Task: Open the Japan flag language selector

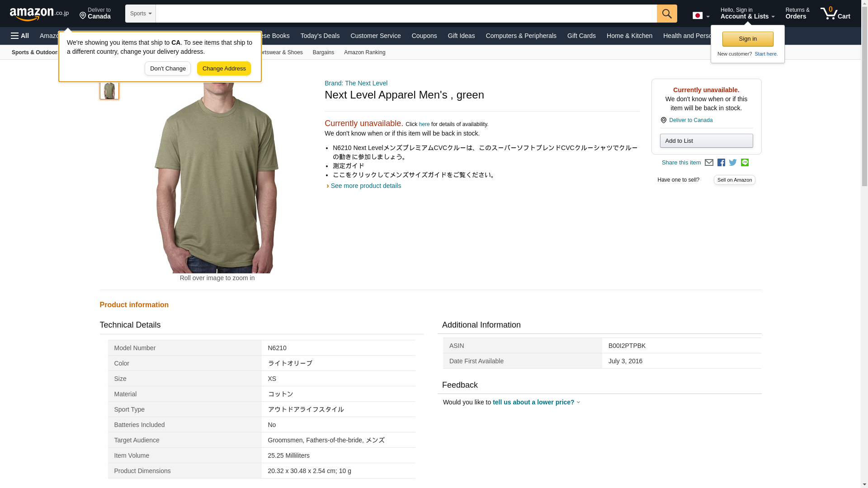Action: tap(701, 16)
